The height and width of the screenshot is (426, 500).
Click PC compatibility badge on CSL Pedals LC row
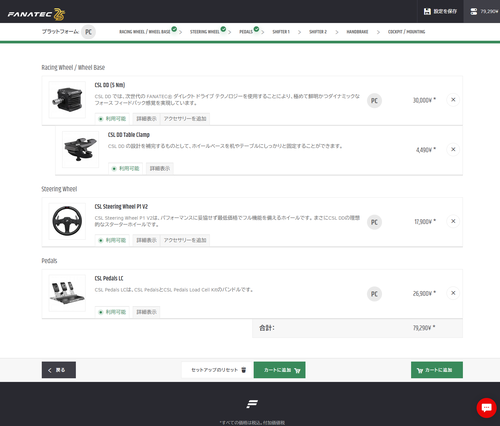click(x=374, y=294)
